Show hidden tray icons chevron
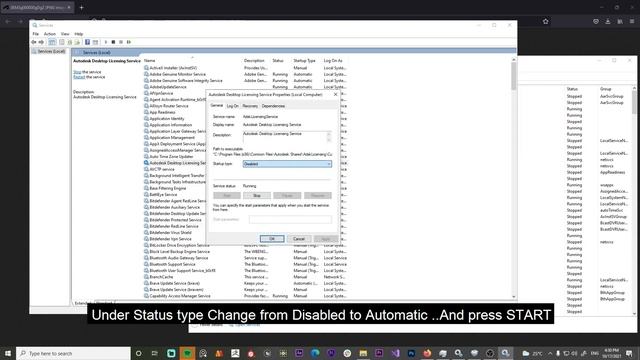Image resolution: width=640 pixels, height=360 pixels. pos(550,353)
